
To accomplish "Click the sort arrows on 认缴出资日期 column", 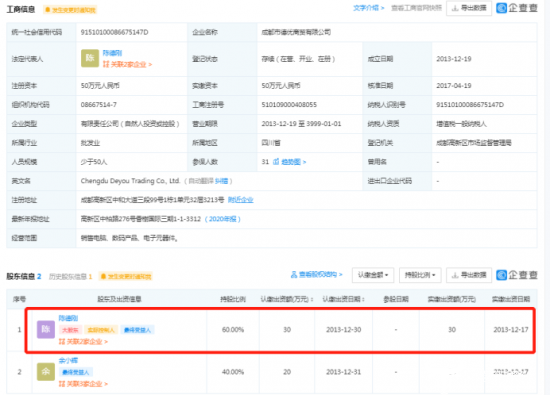I will tap(363, 299).
